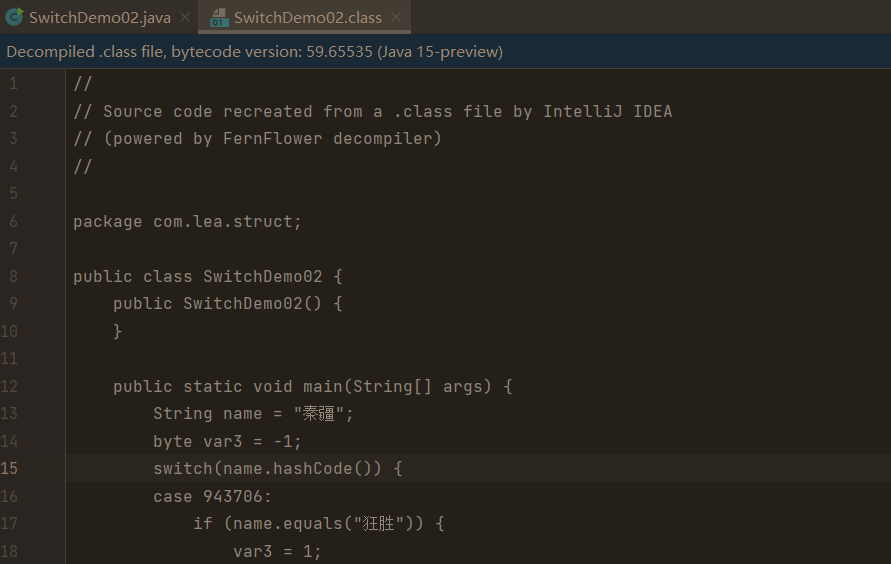Click the var3 = 1 assignment line
The height and width of the screenshot is (564, 891).
[x=277, y=552]
